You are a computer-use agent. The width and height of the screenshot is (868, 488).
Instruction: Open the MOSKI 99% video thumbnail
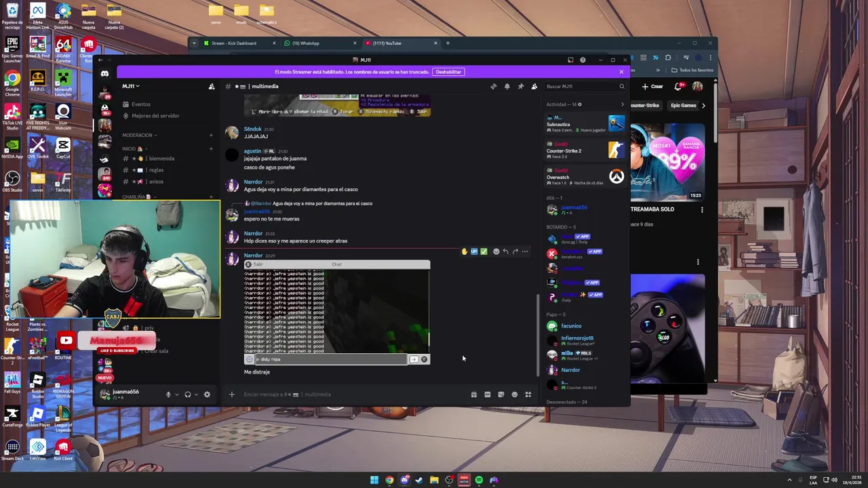(x=667, y=163)
